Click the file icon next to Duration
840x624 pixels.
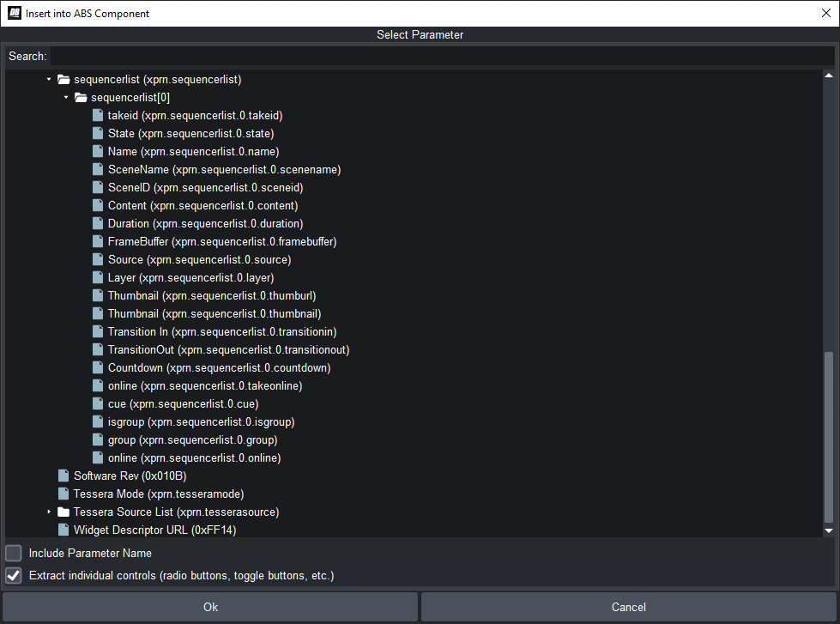[99, 223]
